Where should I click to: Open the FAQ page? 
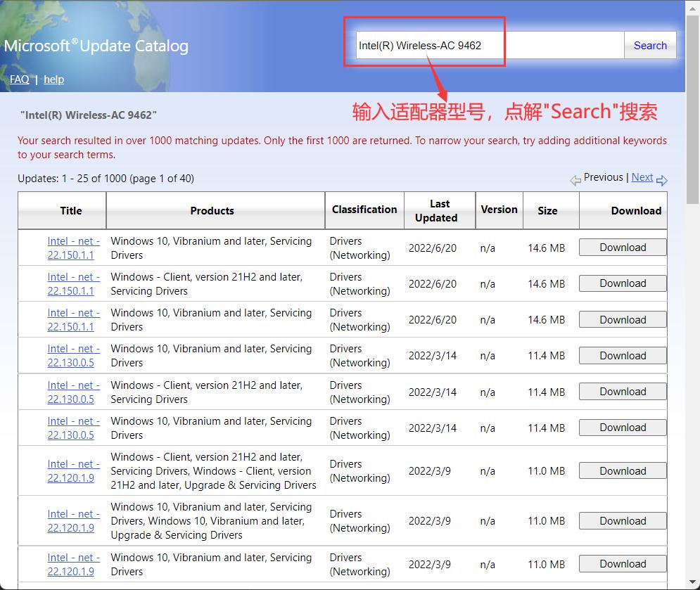pyautogui.click(x=19, y=79)
